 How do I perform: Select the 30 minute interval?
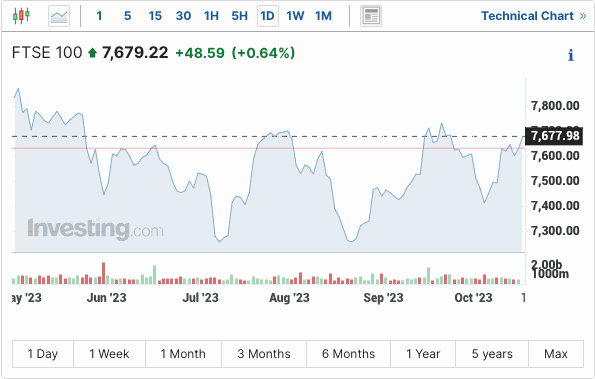coord(183,16)
